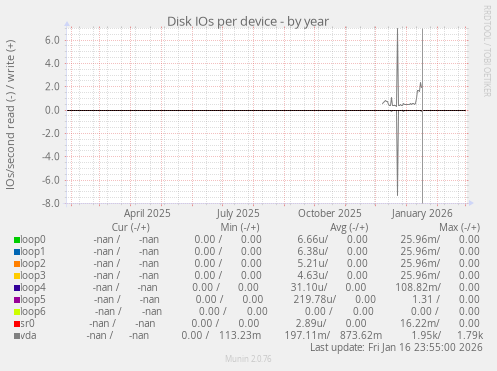
Task: Click the loop2 legend label
Action: (x=33, y=263)
